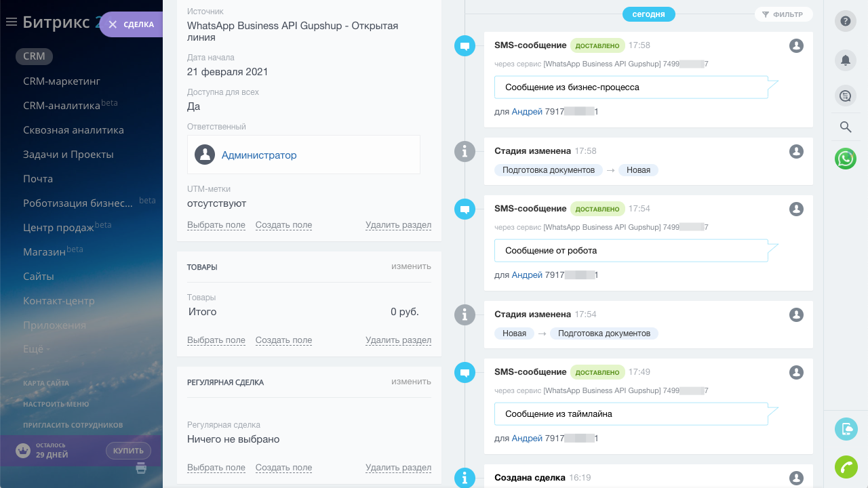Open Контакт-центр in the left menu
The height and width of the screenshot is (488, 868).
click(x=59, y=301)
